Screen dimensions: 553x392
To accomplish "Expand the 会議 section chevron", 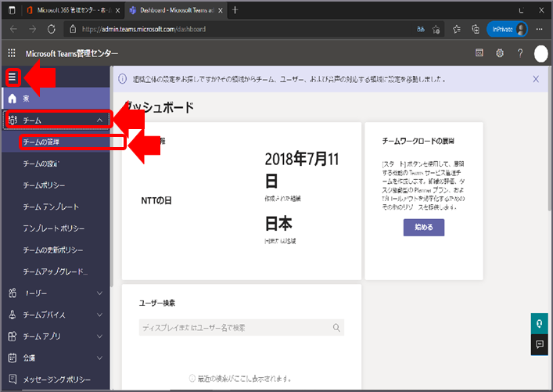I will pos(99,358).
